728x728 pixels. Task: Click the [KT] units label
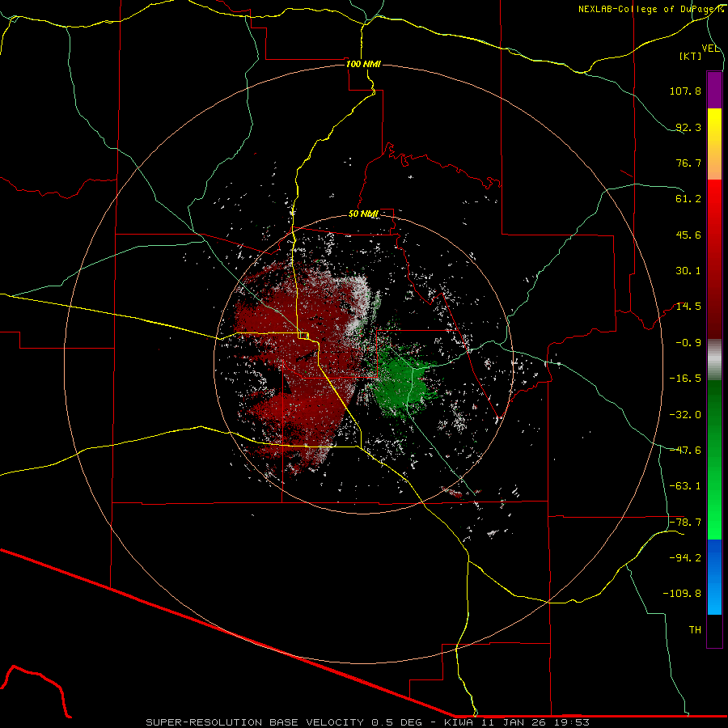pyautogui.click(x=691, y=56)
